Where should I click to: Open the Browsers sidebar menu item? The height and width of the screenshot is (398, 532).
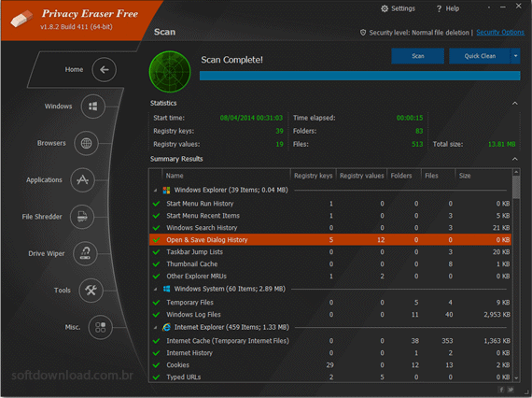pos(51,143)
